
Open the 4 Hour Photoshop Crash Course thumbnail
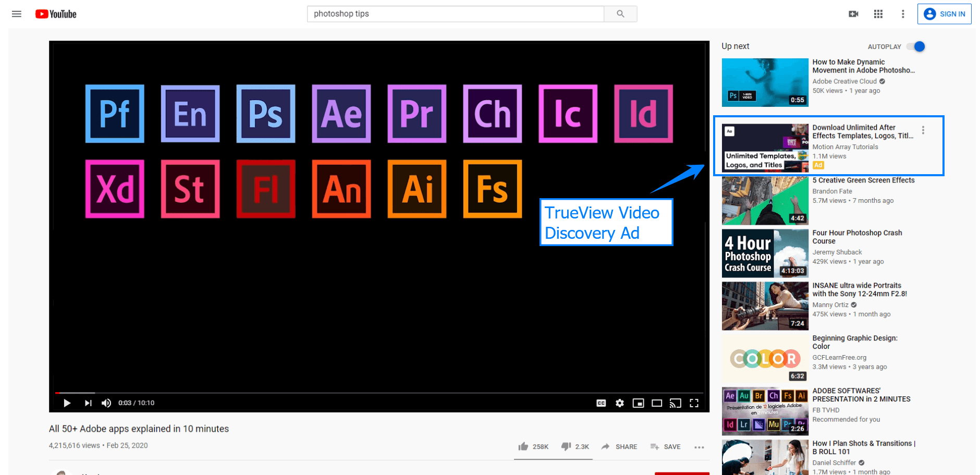764,253
